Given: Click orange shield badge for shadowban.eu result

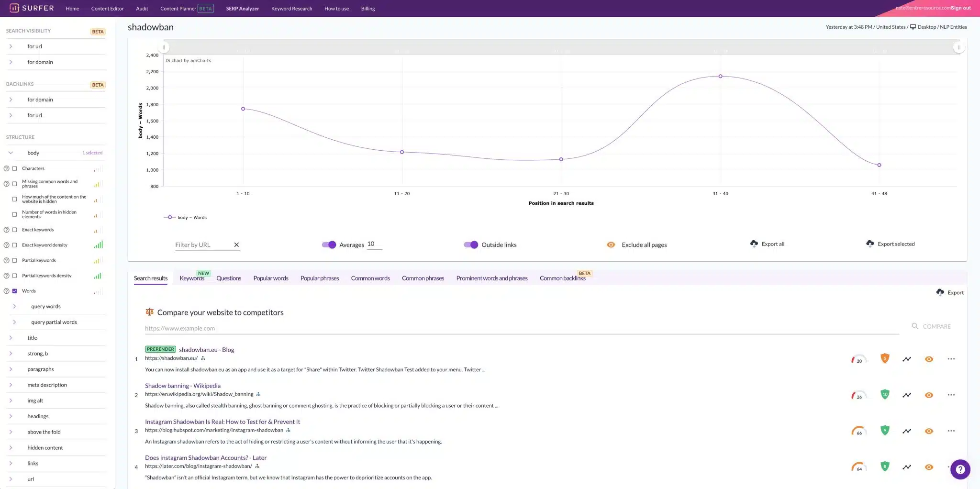Looking at the screenshot, I should [885, 358].
